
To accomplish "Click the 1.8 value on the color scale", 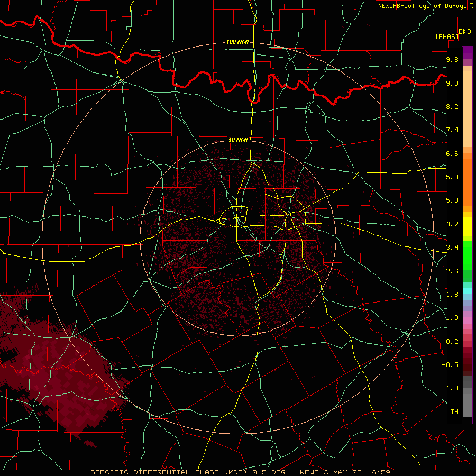I will coord(452,295).
